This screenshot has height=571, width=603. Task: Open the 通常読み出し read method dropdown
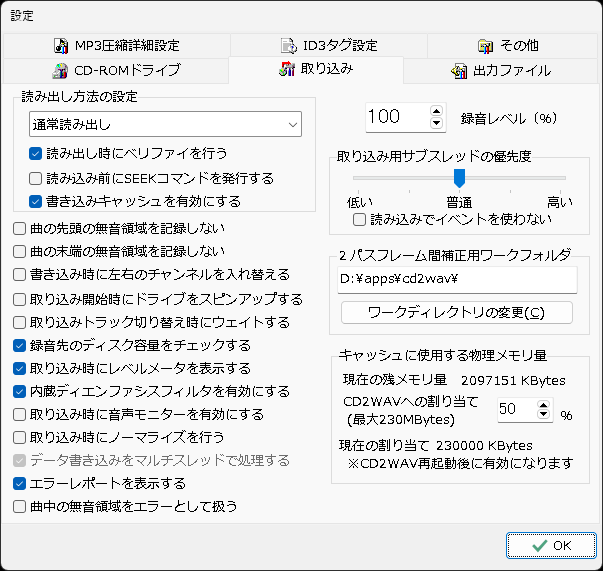pos(165,124)
